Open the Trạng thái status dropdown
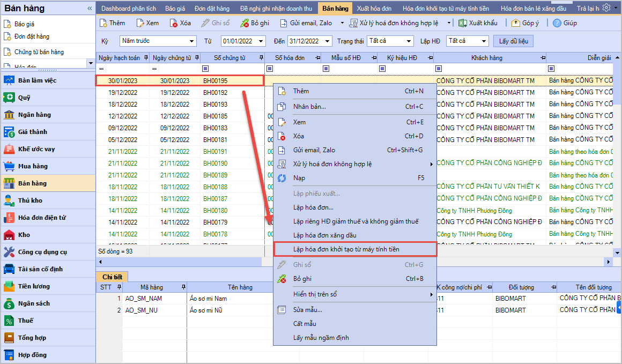The height and width of the screenshot is (364, 622). coord(409,41)
